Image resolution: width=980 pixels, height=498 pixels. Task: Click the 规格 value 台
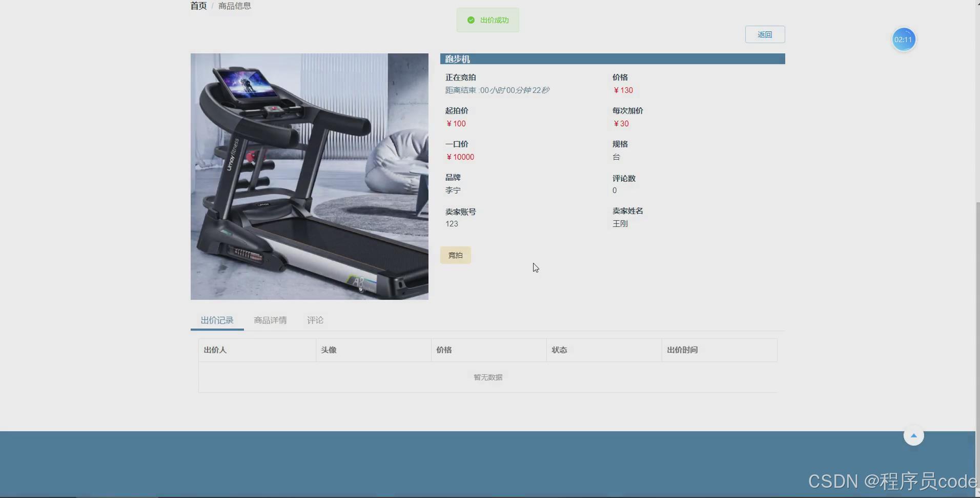[616, 157]
